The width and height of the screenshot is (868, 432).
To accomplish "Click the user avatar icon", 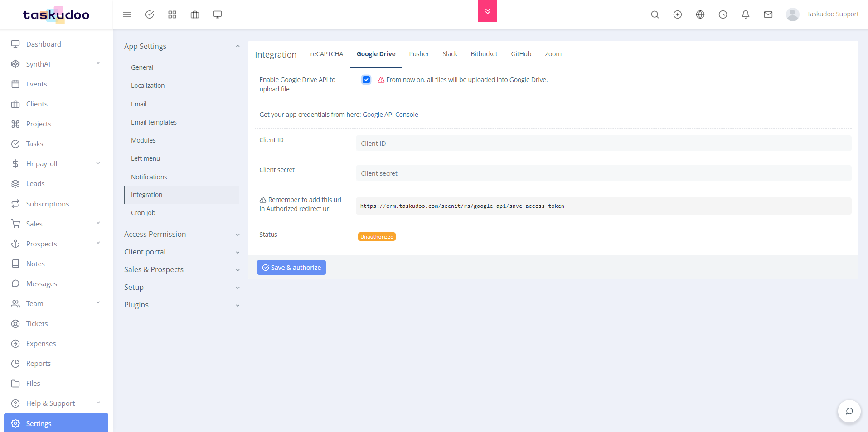I will click(793, 14).
